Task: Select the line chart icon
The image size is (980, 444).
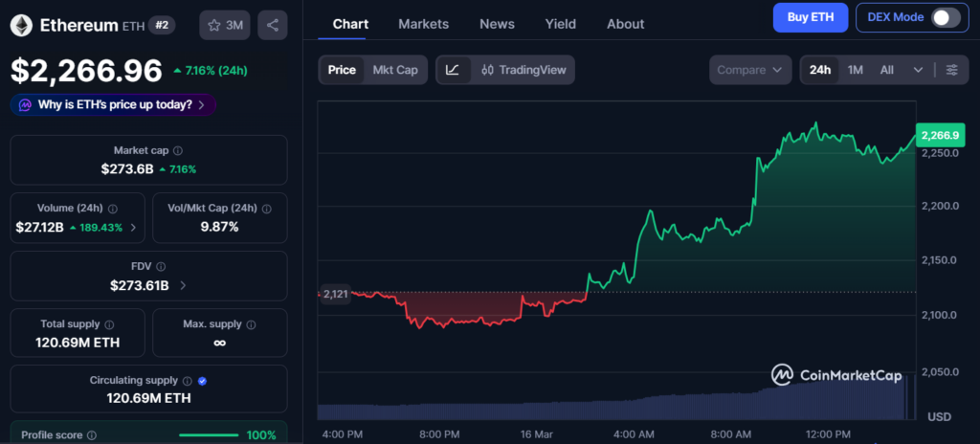Action: pyautogui.click(x=453, y=70)
